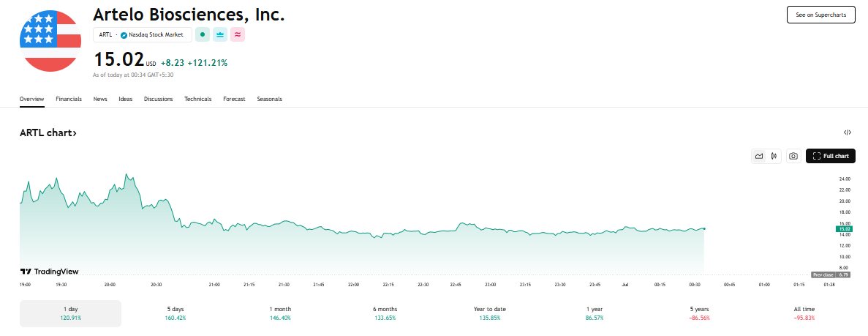Click the 24.00 price axis label

coord(845,179)
